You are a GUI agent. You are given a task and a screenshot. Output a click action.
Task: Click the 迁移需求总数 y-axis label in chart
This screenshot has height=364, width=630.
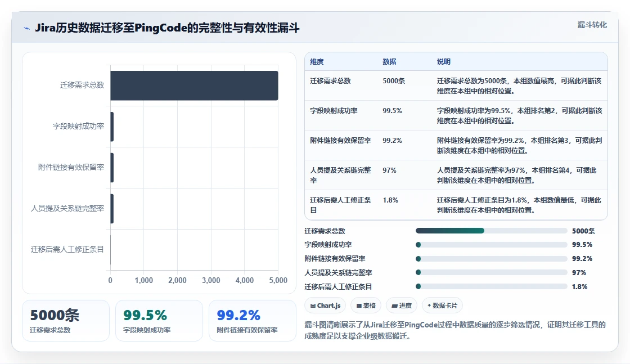pyautogui.click(x=82, y=85)
